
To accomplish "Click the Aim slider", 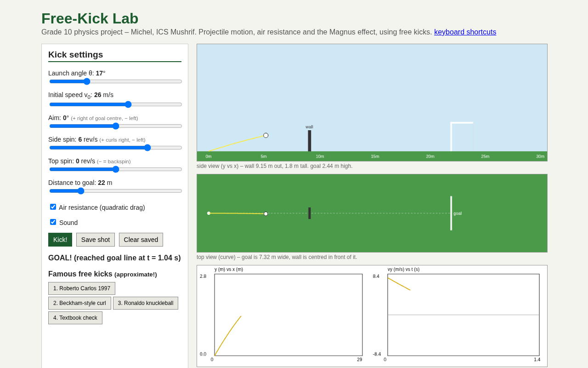I will pyautogui.click(x=116, y=126).
